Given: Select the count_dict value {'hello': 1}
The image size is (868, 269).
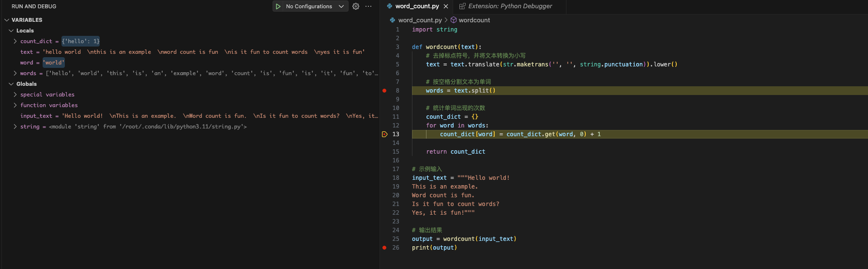Looking at the screenshot, I should point(81,41).
